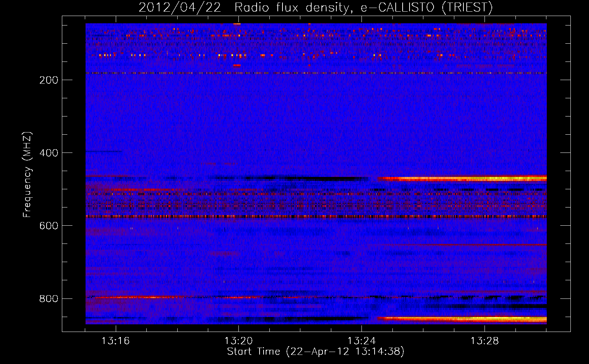The image size is (589, 364).
Task: Click the 13:16 time tick label
Action: tap(115, 341)
